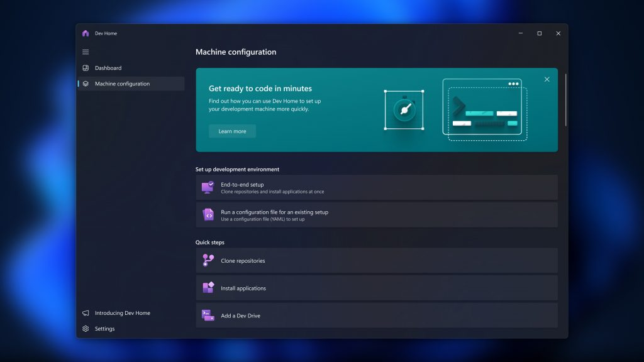The width and height of the screenshot is (644, 362).
Task: Click the End-to-end setup package icon
Action: 208,187
